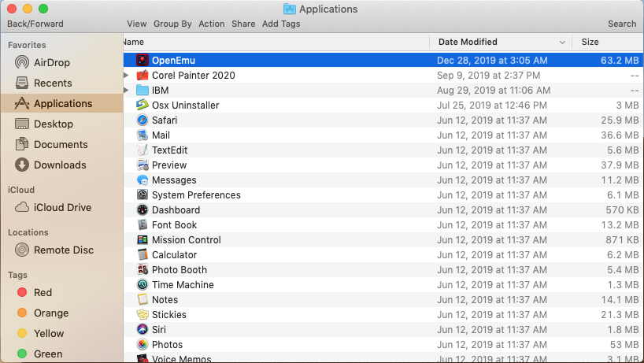This screenshot has height=363, width=644.
Task: Click the Back/Forward navigation control
Action: click(35, 24)
